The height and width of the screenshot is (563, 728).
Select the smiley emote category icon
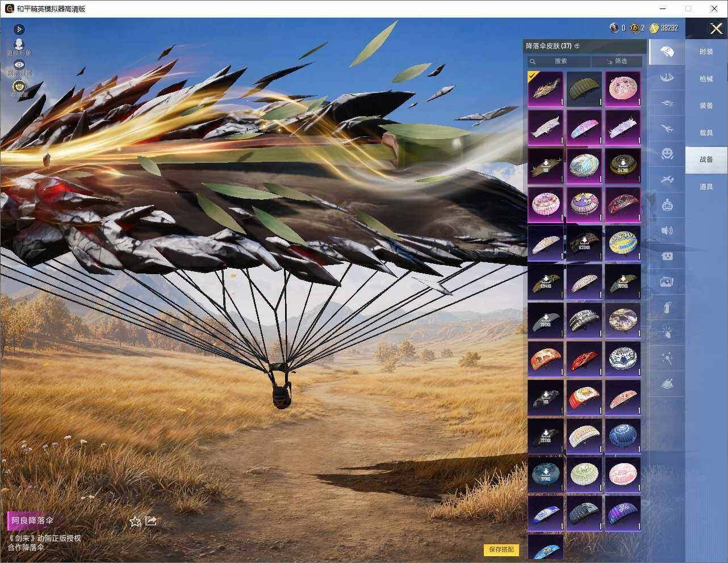point(667,154)
